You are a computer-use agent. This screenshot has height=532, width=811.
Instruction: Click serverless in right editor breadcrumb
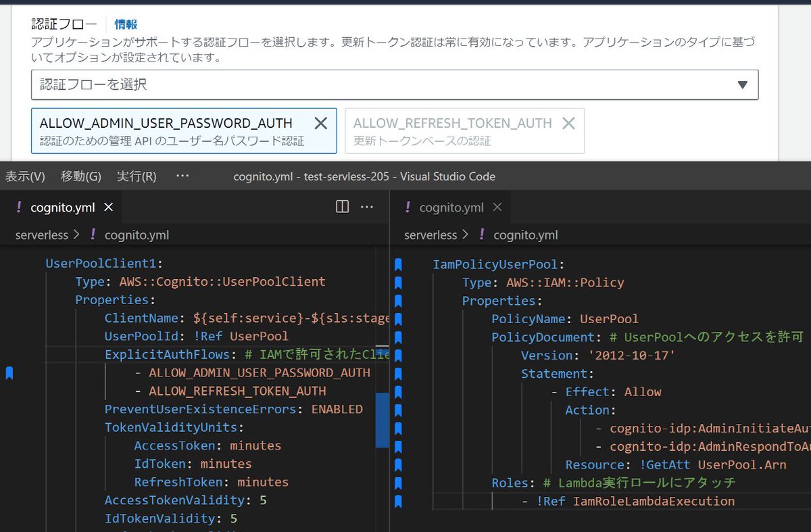click(431, 235)
